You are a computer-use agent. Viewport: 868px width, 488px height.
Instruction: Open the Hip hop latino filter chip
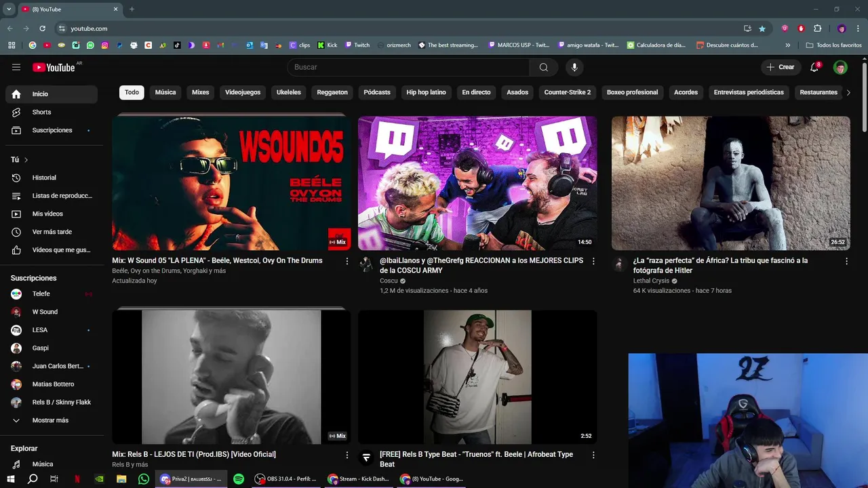pos(426,92)
